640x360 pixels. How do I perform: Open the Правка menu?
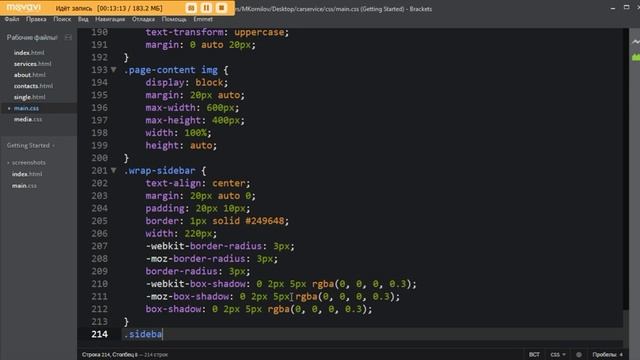tap(36, 19)
